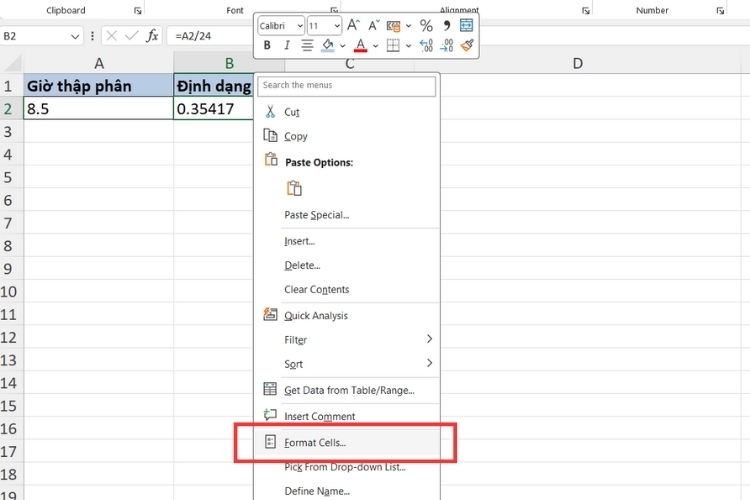Screen dimensions: 750x500
Task: Select cell B1 'Định dạng'
Action: tap(213, 86)
